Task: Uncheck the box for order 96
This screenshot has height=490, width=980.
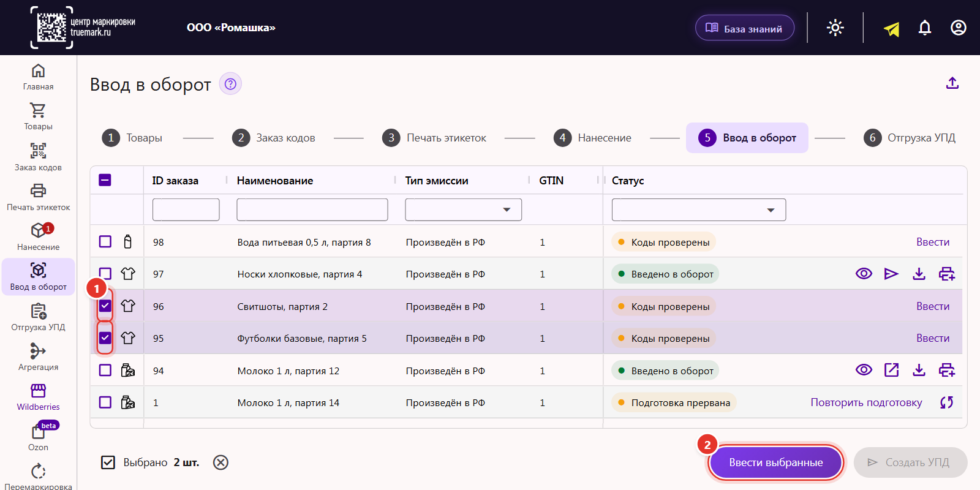Action: click(105, 306)
